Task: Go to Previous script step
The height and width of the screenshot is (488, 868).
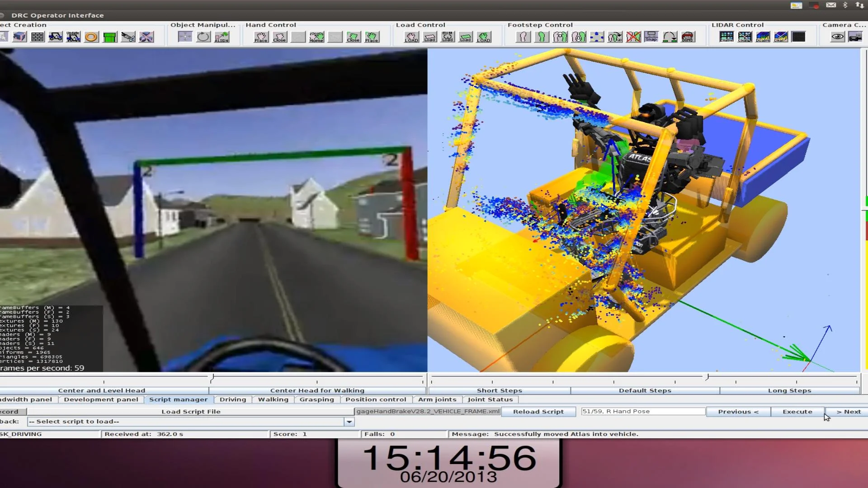Action: [738, 412]
